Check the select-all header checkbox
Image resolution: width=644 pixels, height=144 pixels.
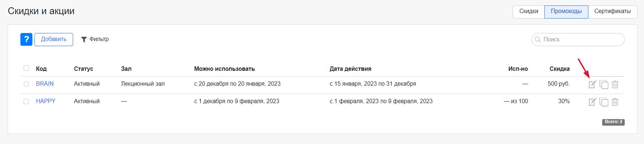(x=26, y=68)
